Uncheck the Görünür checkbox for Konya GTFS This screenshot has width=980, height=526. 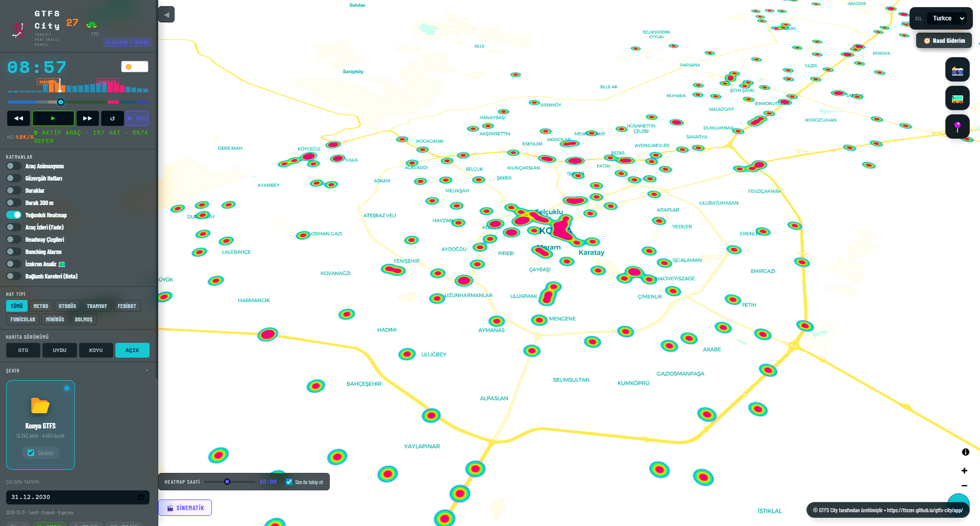pyautogui.click(x=31, y=453)
